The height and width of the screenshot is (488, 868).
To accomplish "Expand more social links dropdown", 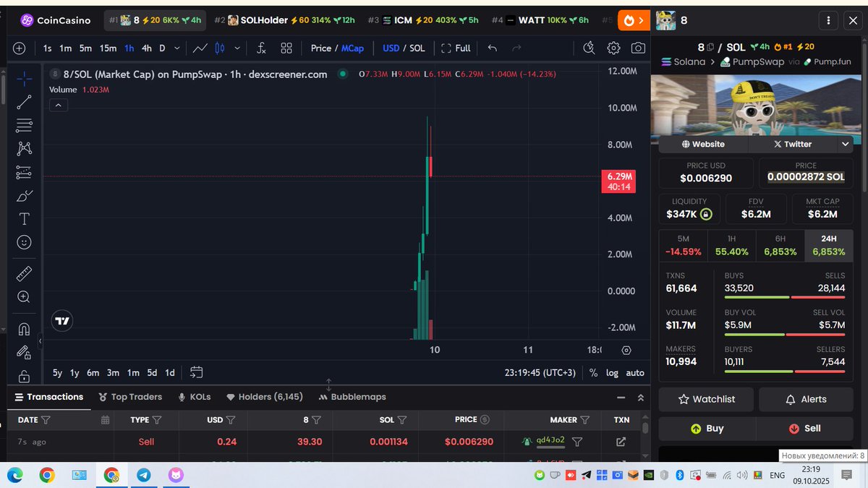I will (x=845, y=145).
